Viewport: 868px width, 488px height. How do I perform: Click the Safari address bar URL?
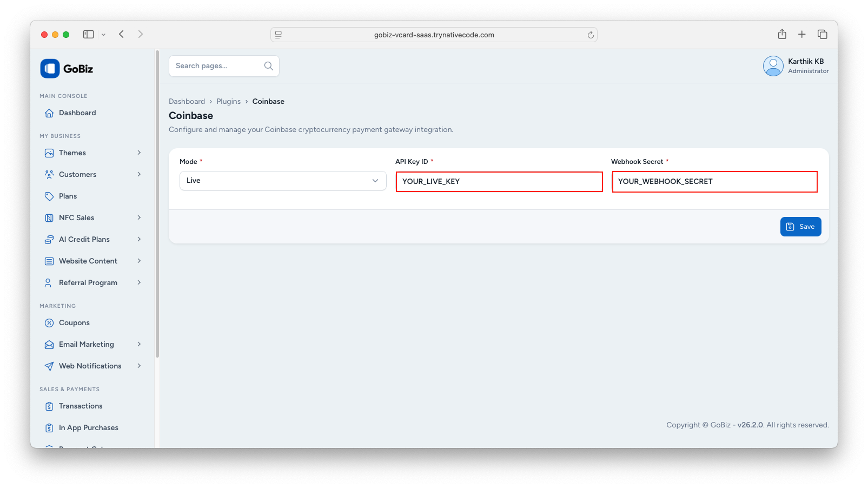[x=434, y=35]
